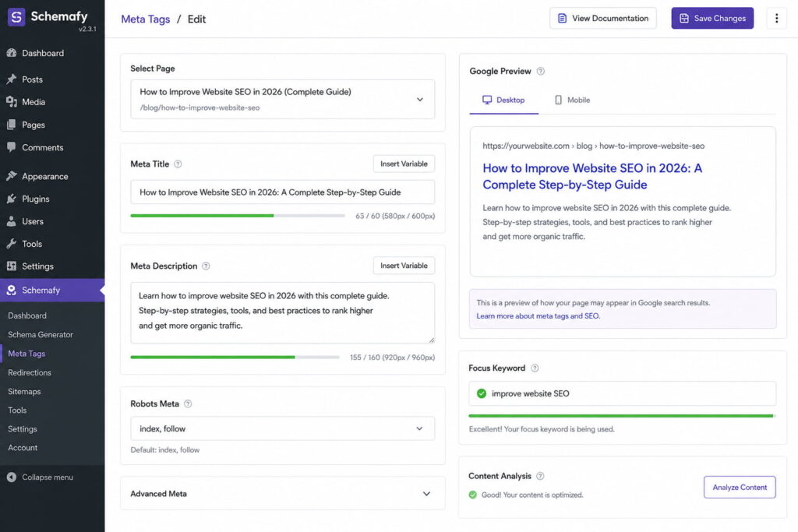Viewport: 798px width, 532px height.
Task: Open Sitemaps in Schemafy submenu
Action: [24, 392]
